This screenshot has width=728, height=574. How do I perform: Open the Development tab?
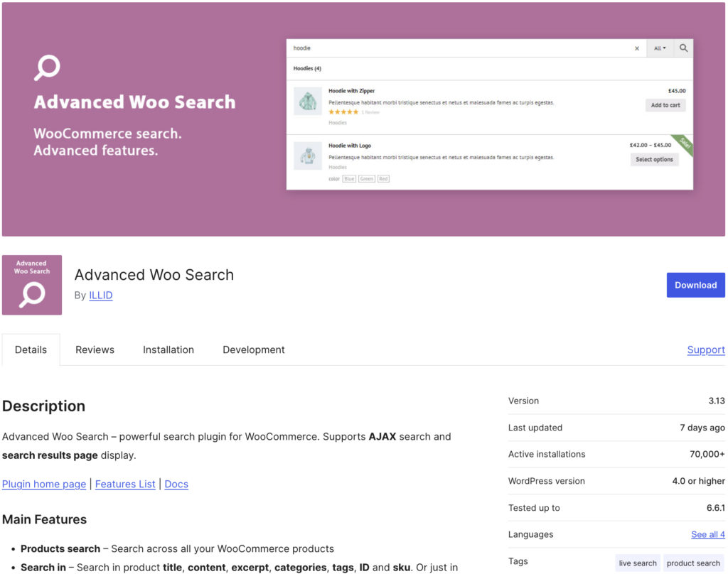[x=254, y=350]
